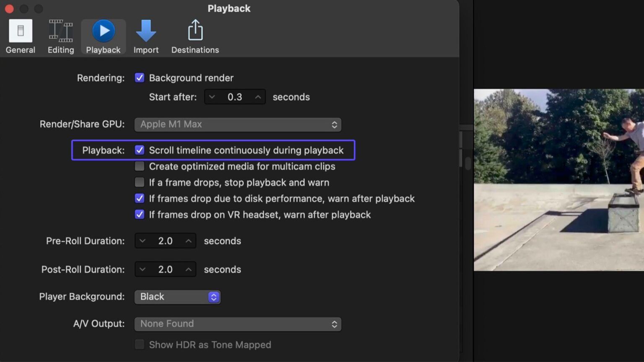644x362 pixels.
Task: Enable Show HDR as Tone Mapped
Action: 139,344
